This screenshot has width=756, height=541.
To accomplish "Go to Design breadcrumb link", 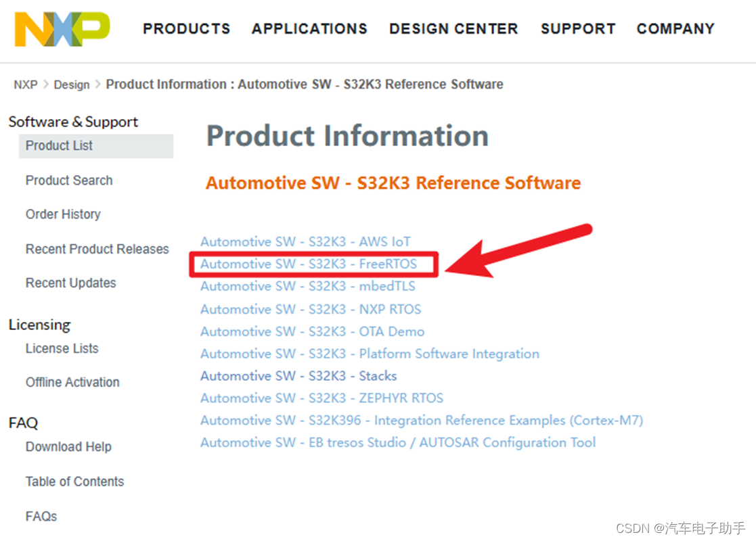I will click(71, 85).
